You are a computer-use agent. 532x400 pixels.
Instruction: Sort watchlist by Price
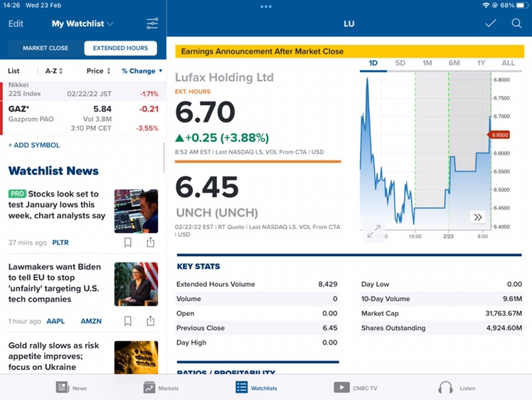coord(98,71)
